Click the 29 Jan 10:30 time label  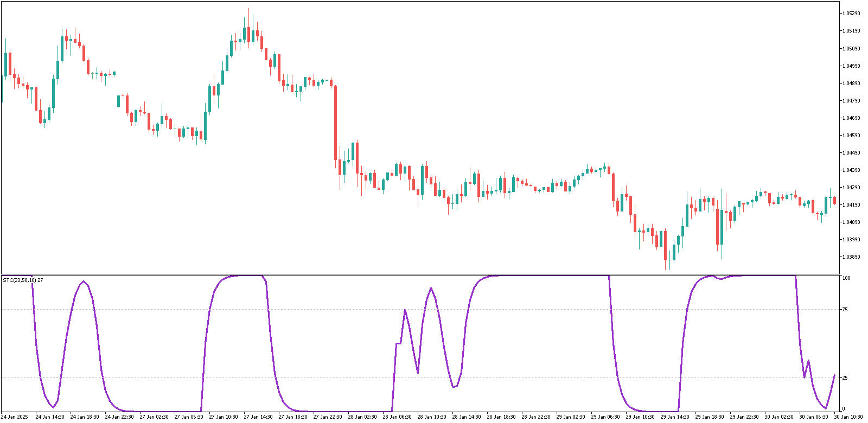point(640,417)
